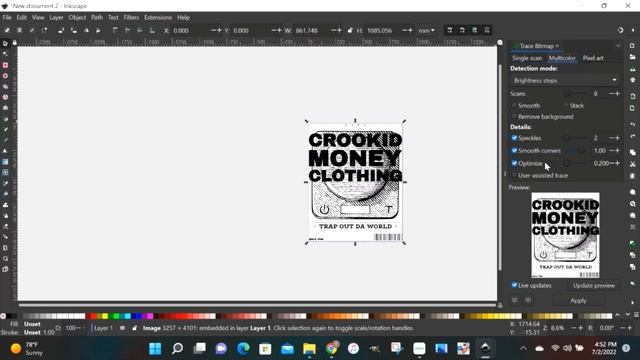Click the Apply button
The image size is (640, 360).
(x=578, y=300)
